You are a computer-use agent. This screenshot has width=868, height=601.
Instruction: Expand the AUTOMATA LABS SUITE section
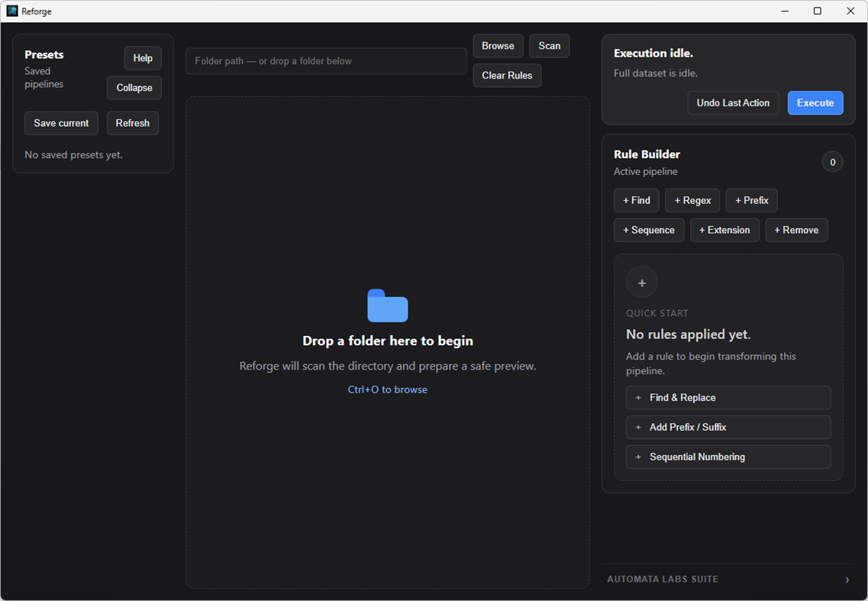point(847,579)
